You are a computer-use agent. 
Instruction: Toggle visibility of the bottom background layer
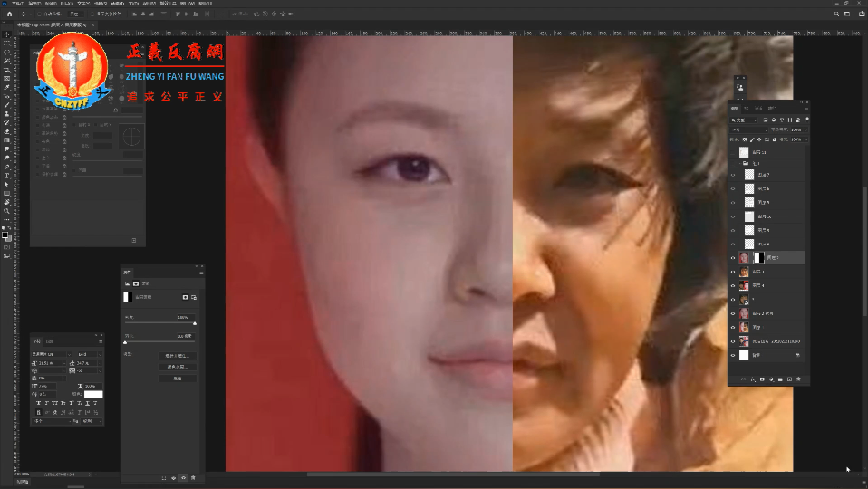(733, 356)
